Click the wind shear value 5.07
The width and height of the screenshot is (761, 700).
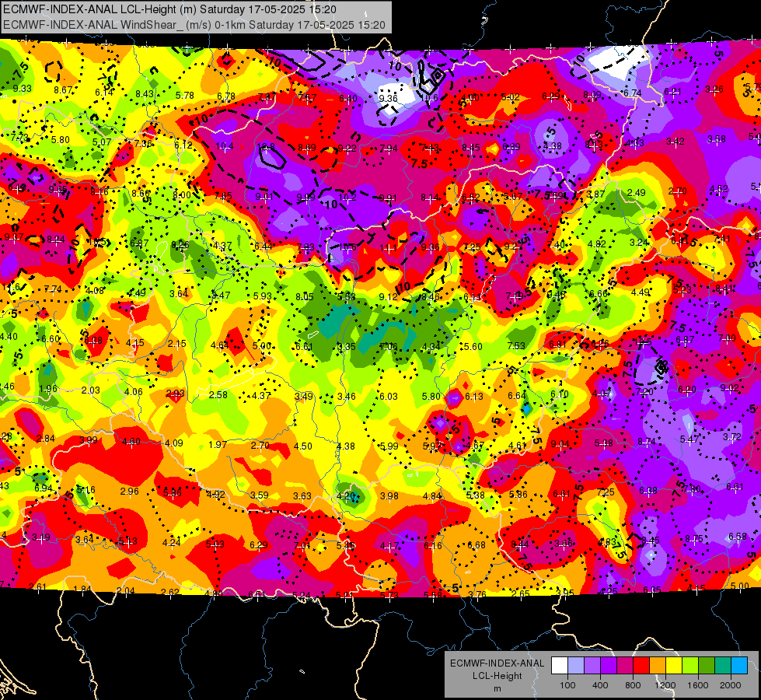pyautogui.click(x=102, y=142)
